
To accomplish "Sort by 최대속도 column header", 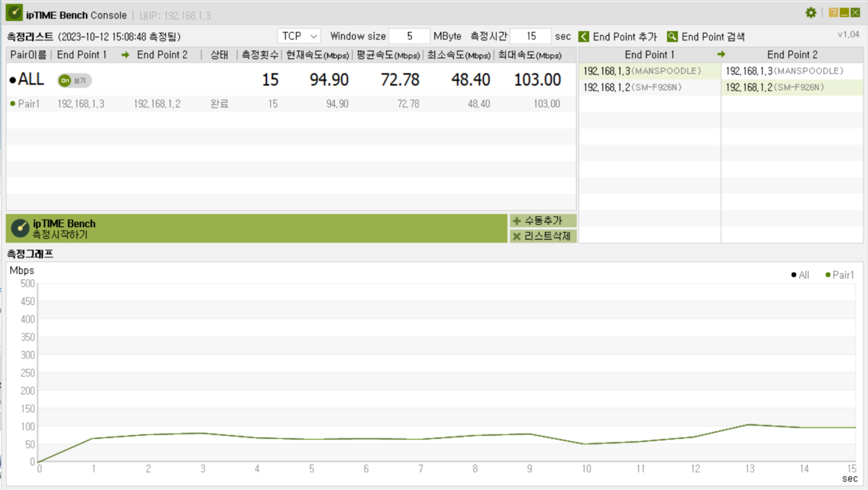I will tap(529, 55).
